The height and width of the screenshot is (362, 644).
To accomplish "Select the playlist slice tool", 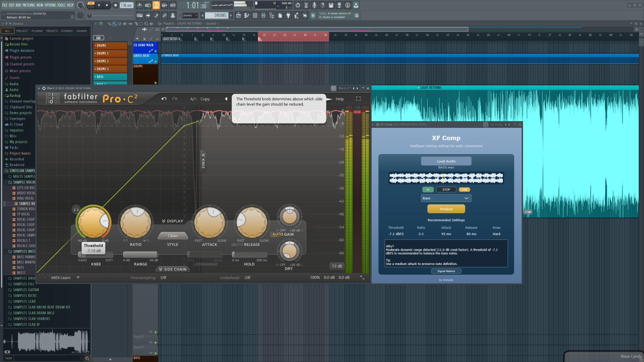I will (x=136, y=24).
